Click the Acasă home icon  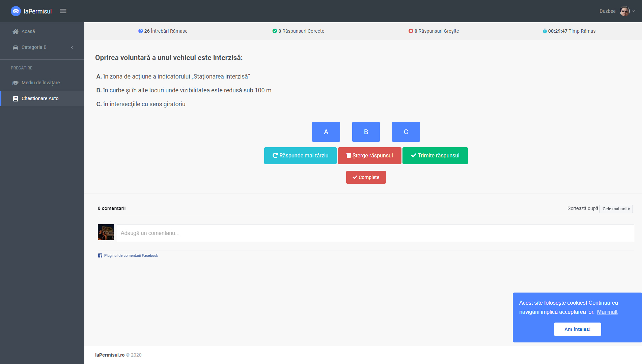coord(16,32)
